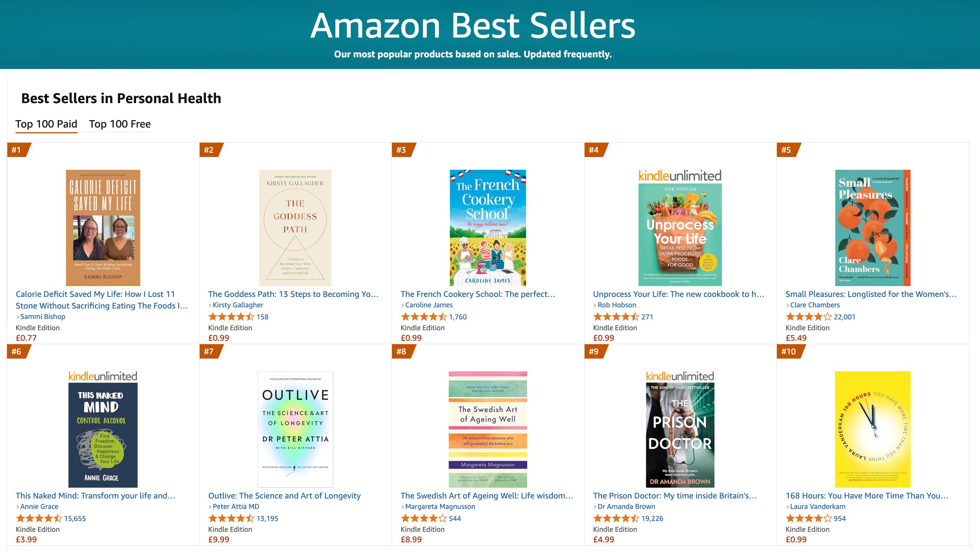Click the Swedish Art of Ageing Well stars
The height and width of the screenshot is (552, 980).
point(424,518)
